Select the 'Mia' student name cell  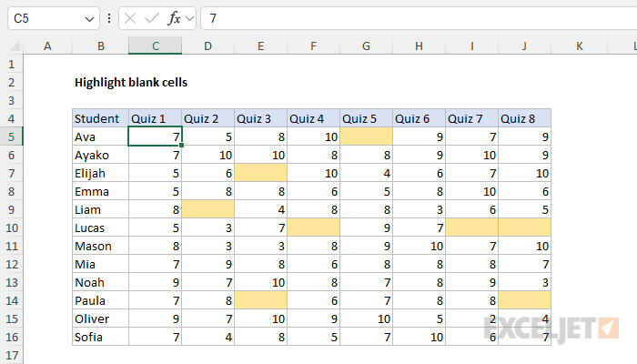click(101, 265)
